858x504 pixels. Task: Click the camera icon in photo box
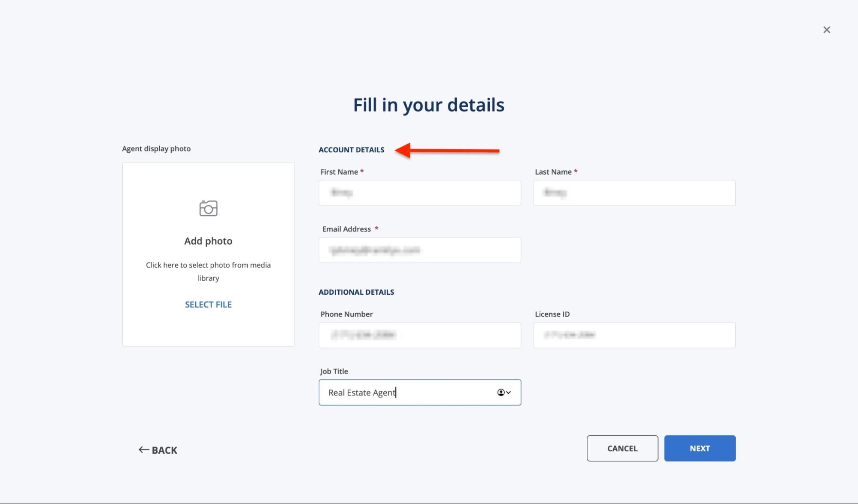(x=208, y=208)
